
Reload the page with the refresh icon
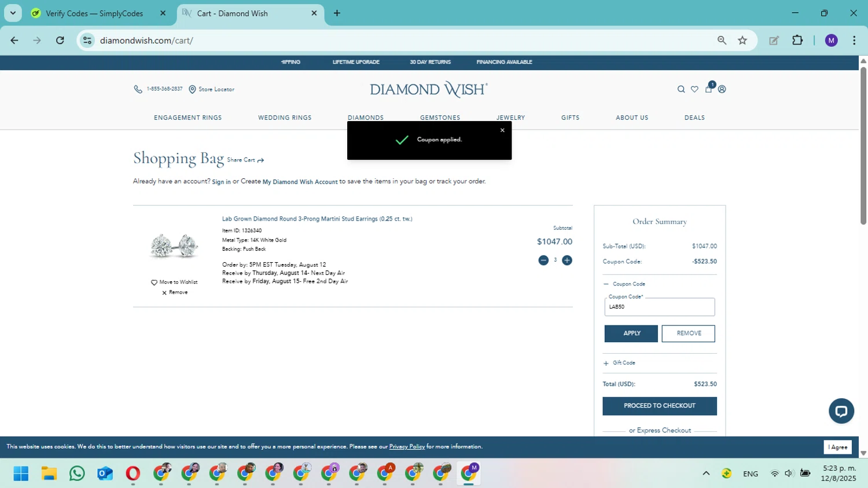point(60,41)
